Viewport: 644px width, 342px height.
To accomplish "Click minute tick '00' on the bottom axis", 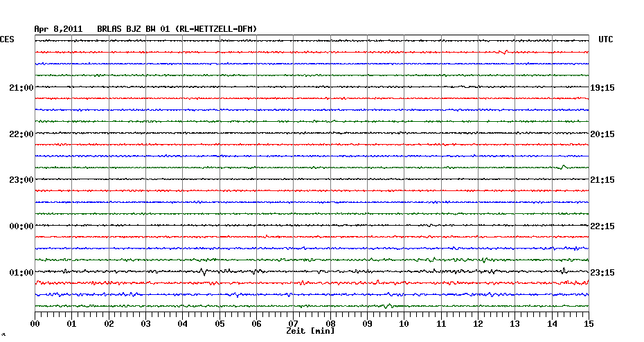I will pos(35,323).
